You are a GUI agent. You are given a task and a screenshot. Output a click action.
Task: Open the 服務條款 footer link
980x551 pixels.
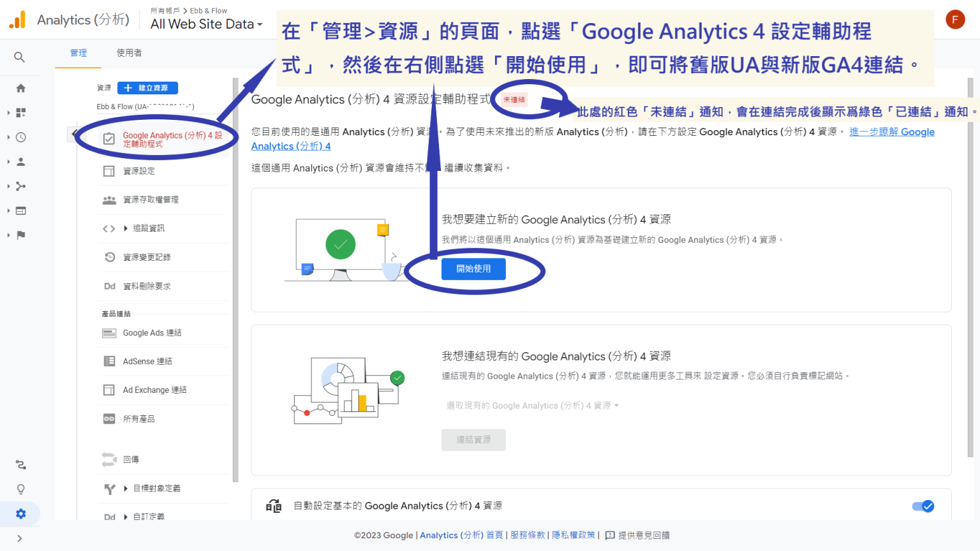(x=528, y=535)
